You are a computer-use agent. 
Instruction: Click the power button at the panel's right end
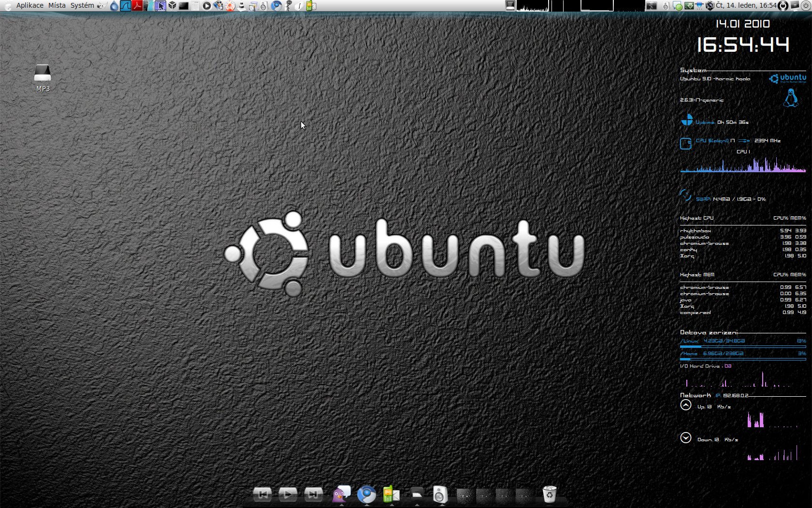[806, 6]
